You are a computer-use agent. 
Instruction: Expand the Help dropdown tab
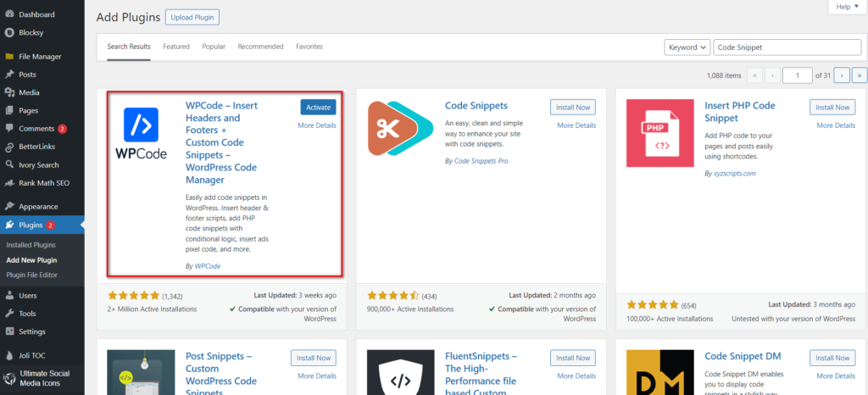847,7
